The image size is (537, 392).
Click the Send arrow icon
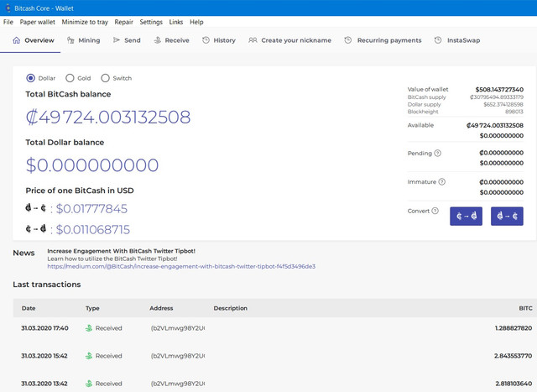(x=117, y=40)
